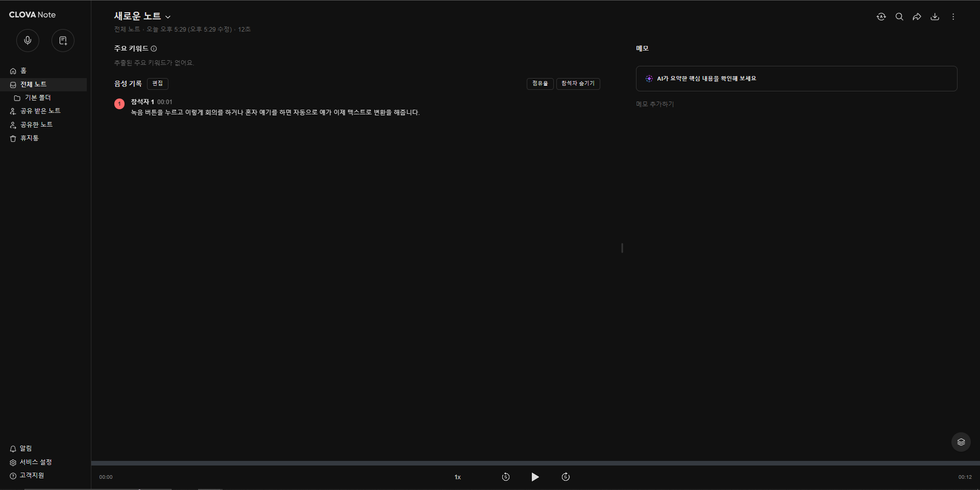Open the 기본 폴더 folder
The image size is (980, 490).
38,97
